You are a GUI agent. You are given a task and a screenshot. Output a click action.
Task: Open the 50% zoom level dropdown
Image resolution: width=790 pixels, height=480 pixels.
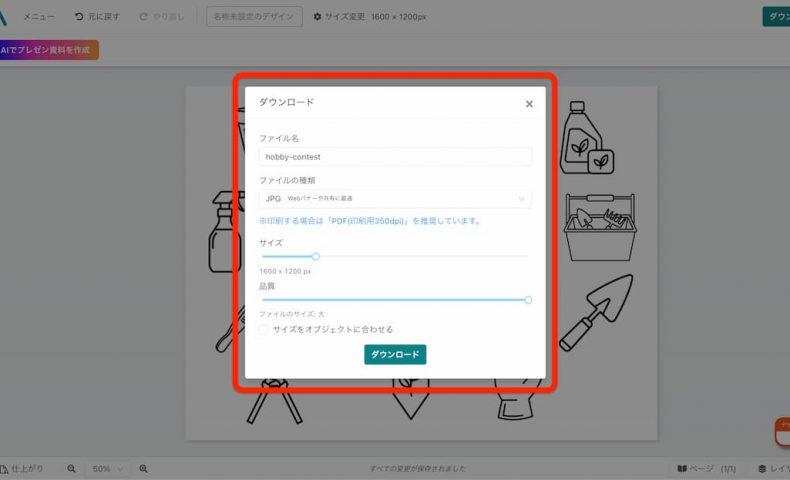[x=107, y=468]
